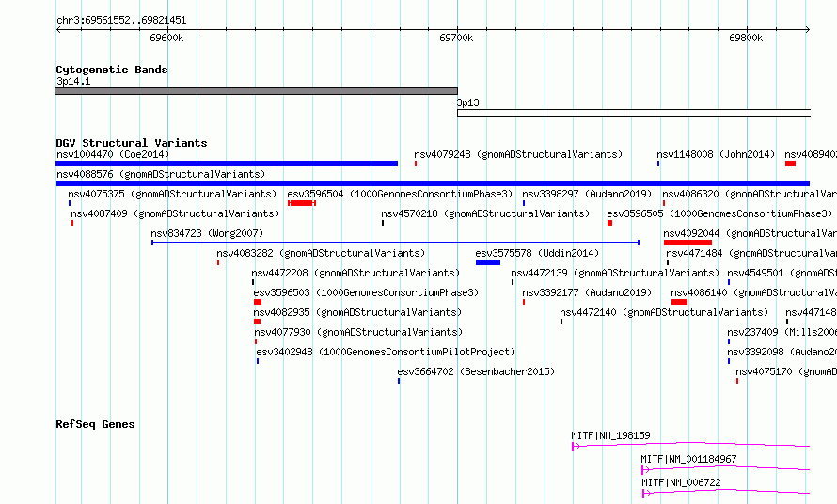The image size is (837, 504).
Task: Open nsv4472139 gnomAD variant
Action: coord(615,273)
